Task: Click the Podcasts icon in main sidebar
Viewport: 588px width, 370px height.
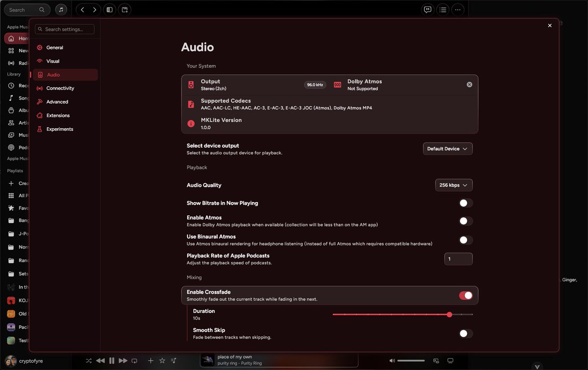Action: coord(11,147)
